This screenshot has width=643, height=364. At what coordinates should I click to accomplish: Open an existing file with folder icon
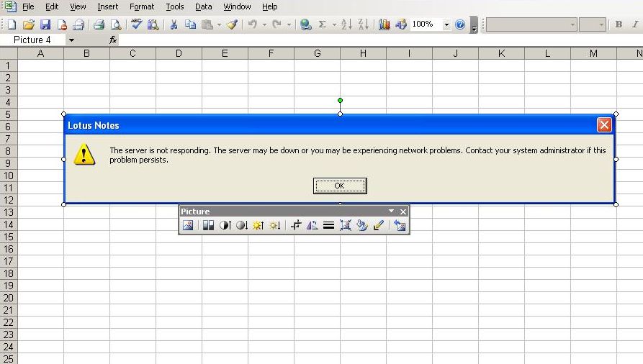pyautogui.click(x=28, y=24)
